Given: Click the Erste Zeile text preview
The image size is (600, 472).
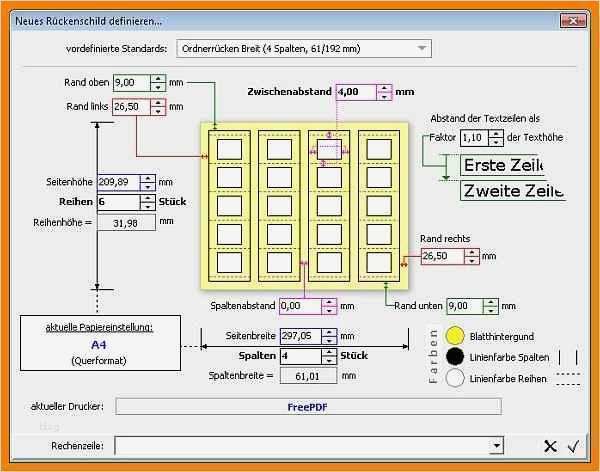Looking at the screenshot, I should pos(502,165).
